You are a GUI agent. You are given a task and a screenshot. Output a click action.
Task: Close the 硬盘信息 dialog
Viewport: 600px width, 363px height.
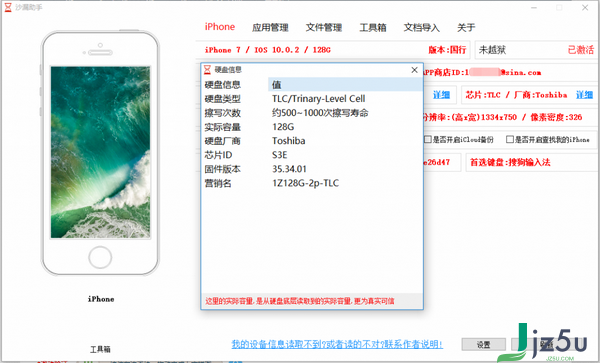pos(414,70)
